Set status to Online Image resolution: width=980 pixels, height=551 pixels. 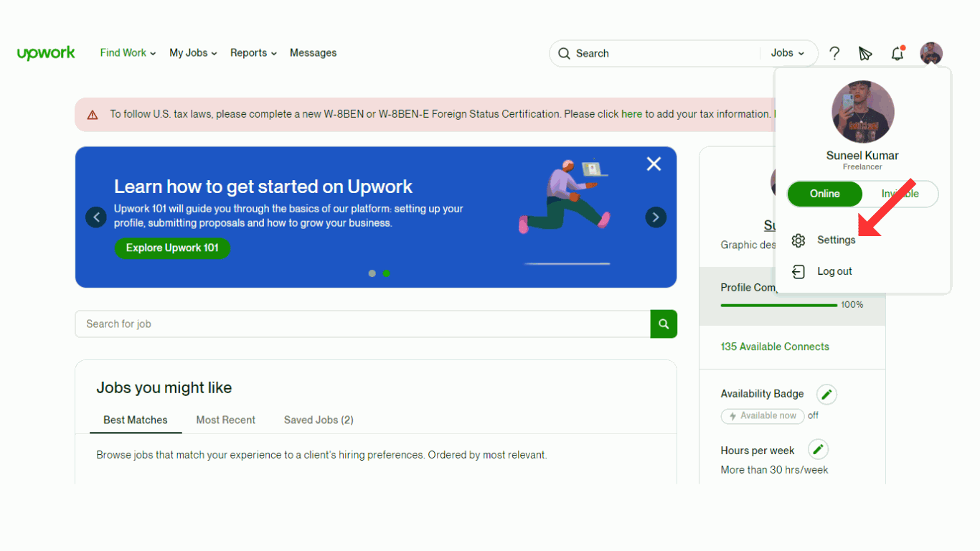pyautogui.click(x=825, y=194)
